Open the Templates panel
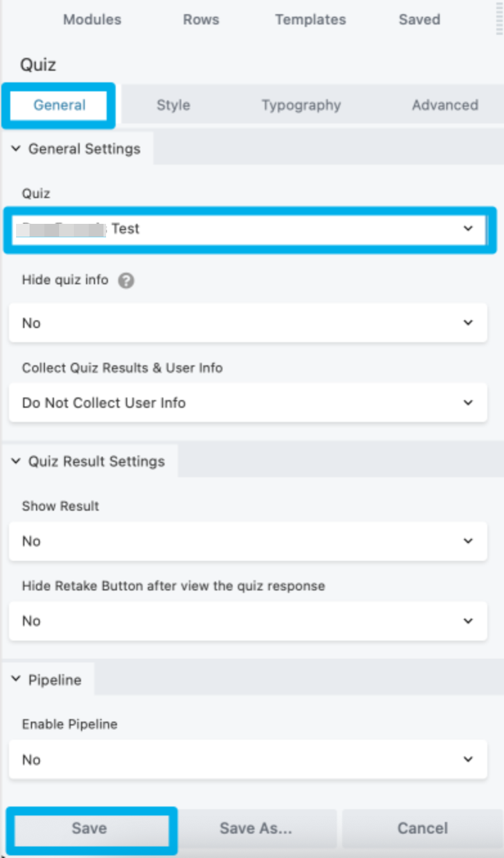Screen dimensions: 504x858 [x=310, y=19]
